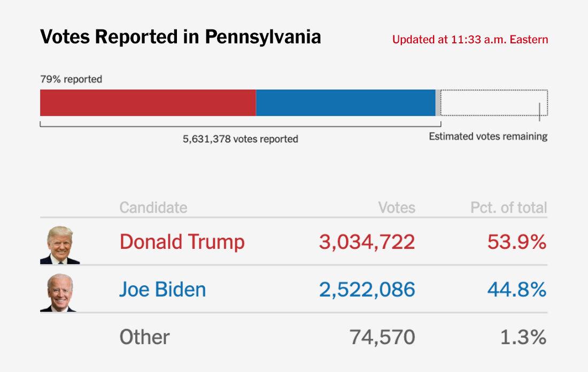588x372 pixels.
Task: Click Trump's 53.9% percentage
Action: [x=516, y=242]
